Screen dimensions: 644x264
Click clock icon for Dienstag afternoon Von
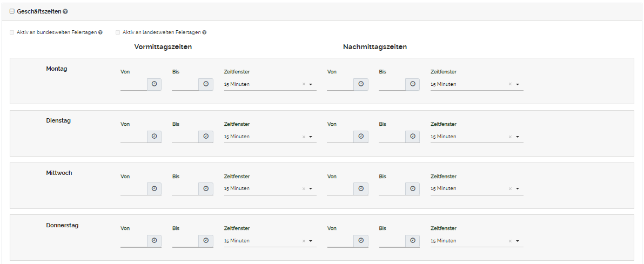coord(361,137)
